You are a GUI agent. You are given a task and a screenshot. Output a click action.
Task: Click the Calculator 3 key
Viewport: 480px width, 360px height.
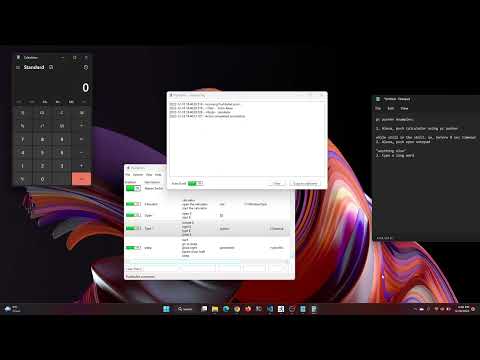click(62, 166)
